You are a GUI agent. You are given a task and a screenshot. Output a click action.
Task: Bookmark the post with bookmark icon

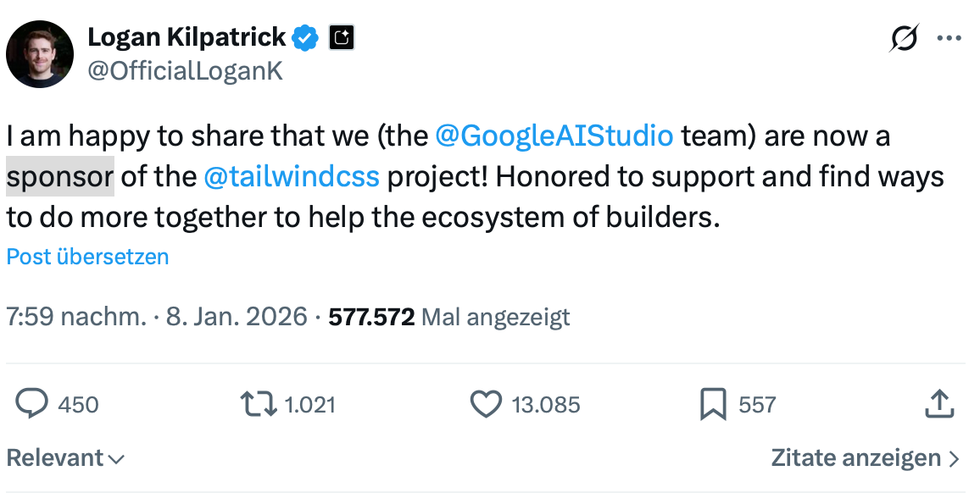coord(713,404)
